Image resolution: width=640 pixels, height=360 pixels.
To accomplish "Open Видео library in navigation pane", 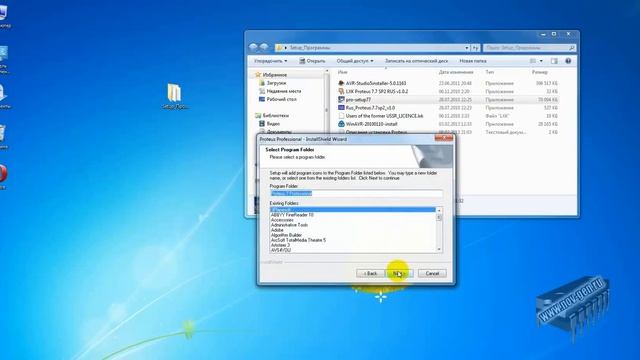I will point(273,124).
